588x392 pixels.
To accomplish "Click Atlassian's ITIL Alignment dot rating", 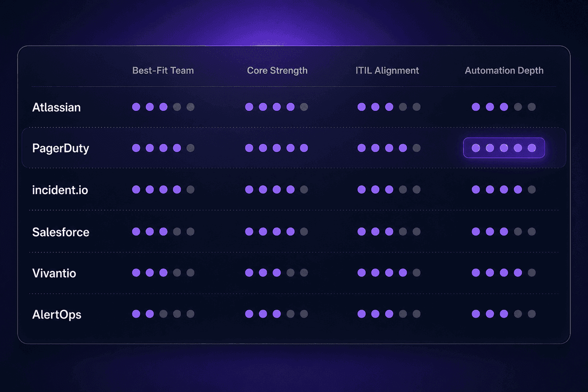I will pyautogui.click(x=389, y=107).
